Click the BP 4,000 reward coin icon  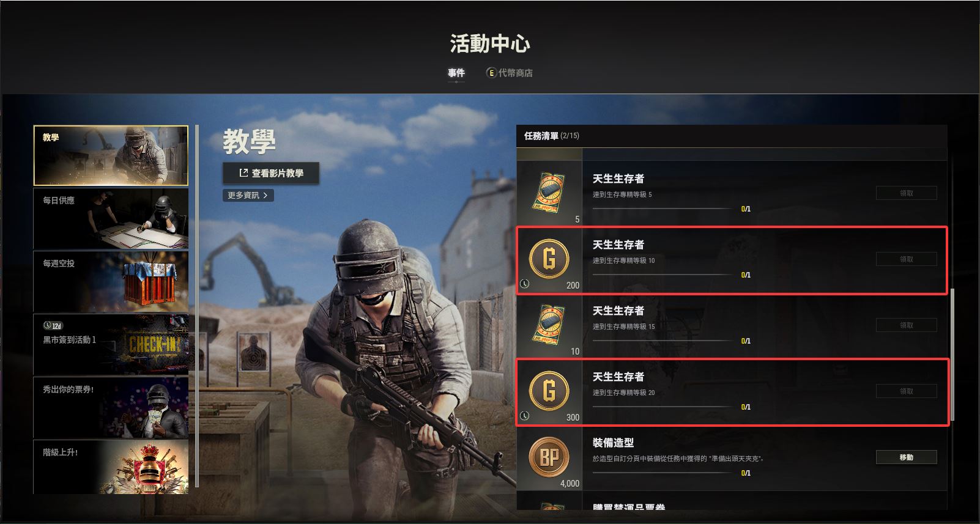point(549,457)
